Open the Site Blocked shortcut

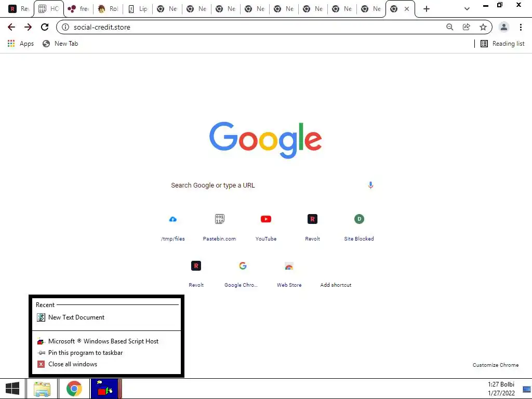359,228
